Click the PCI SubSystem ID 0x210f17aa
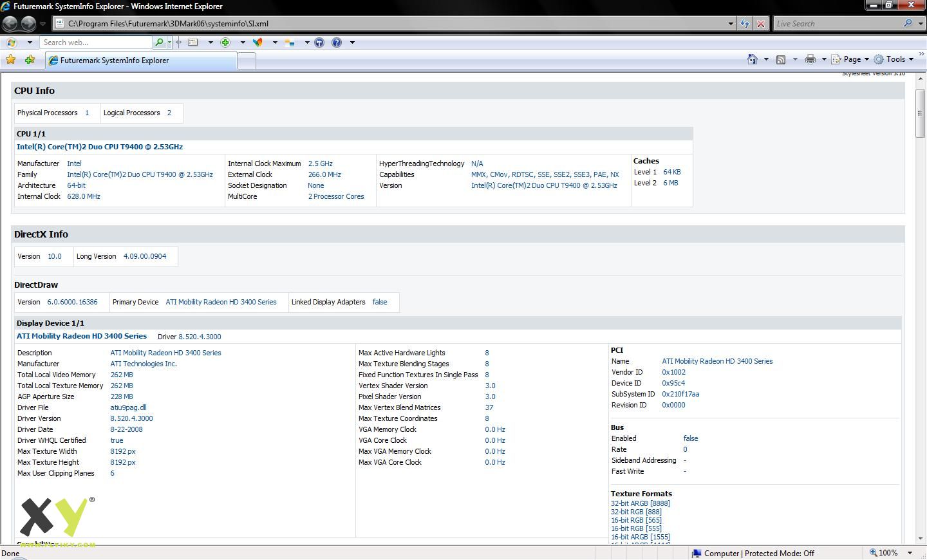This screenshot has height=560, width=927. click(680, 394)
